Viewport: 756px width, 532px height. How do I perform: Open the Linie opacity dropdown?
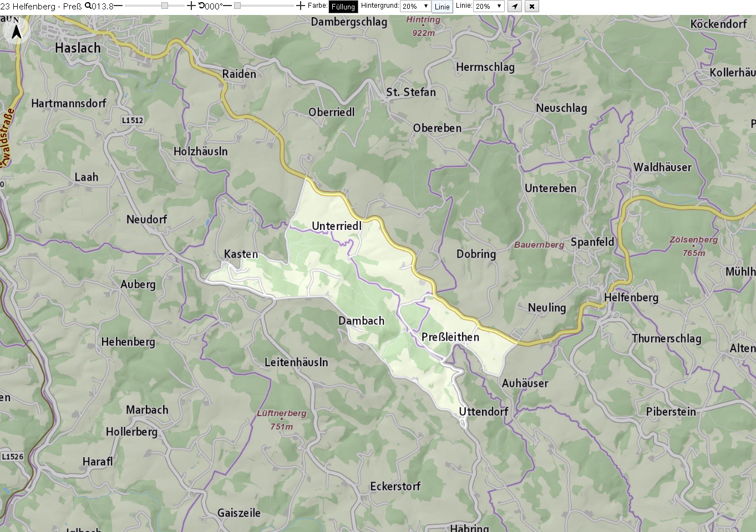pos(488,6)
